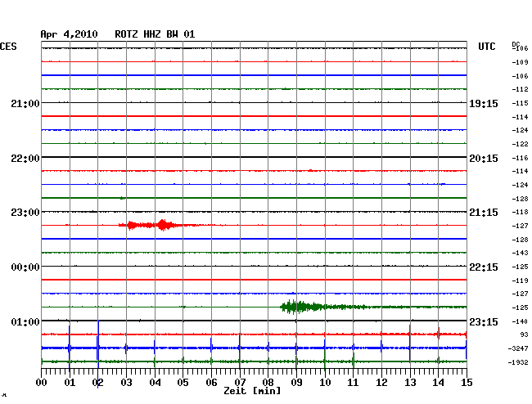Click the green seismic event burst near minute 09

tap(326, 307)
